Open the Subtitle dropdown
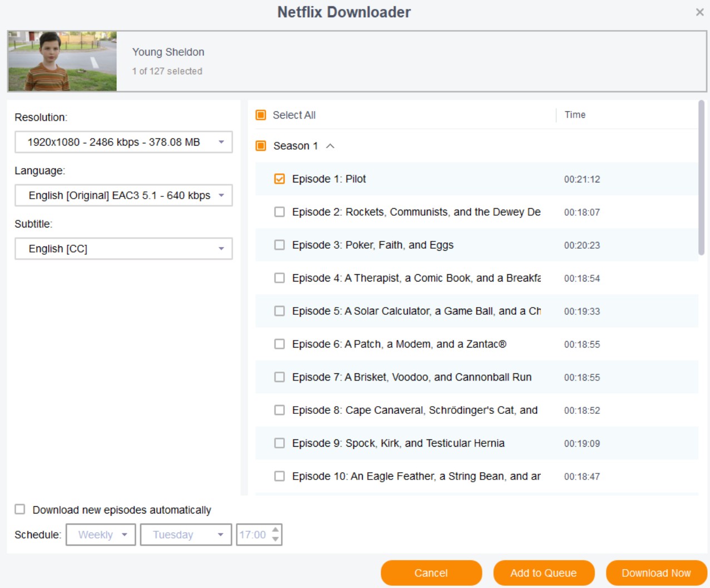 coord(124,249)
